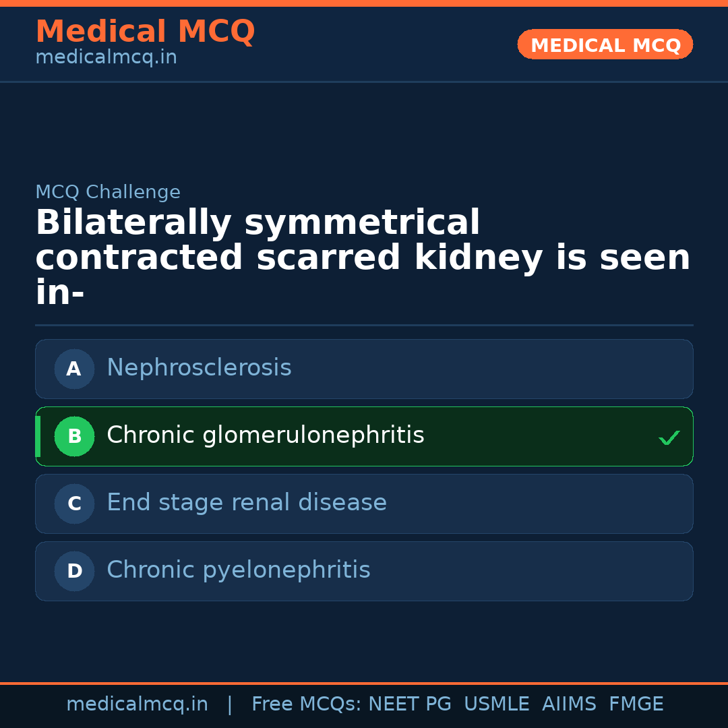
Task: Click the AIIMS footer text
Action: pyautogui.click(x=569, y=704)
